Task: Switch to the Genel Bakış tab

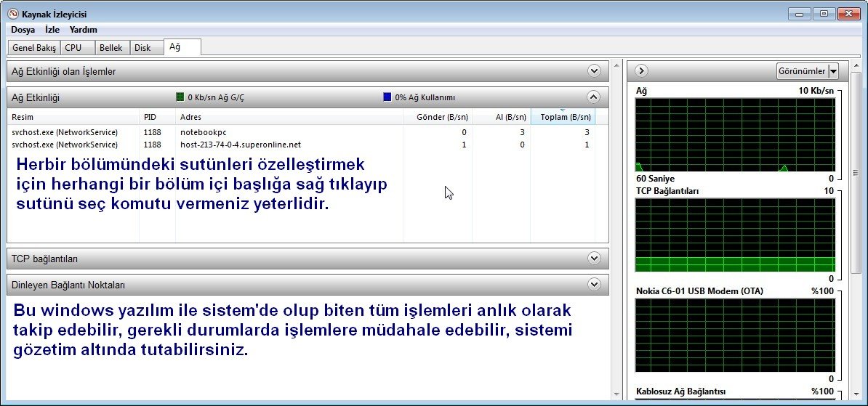Action: [34, 47]
